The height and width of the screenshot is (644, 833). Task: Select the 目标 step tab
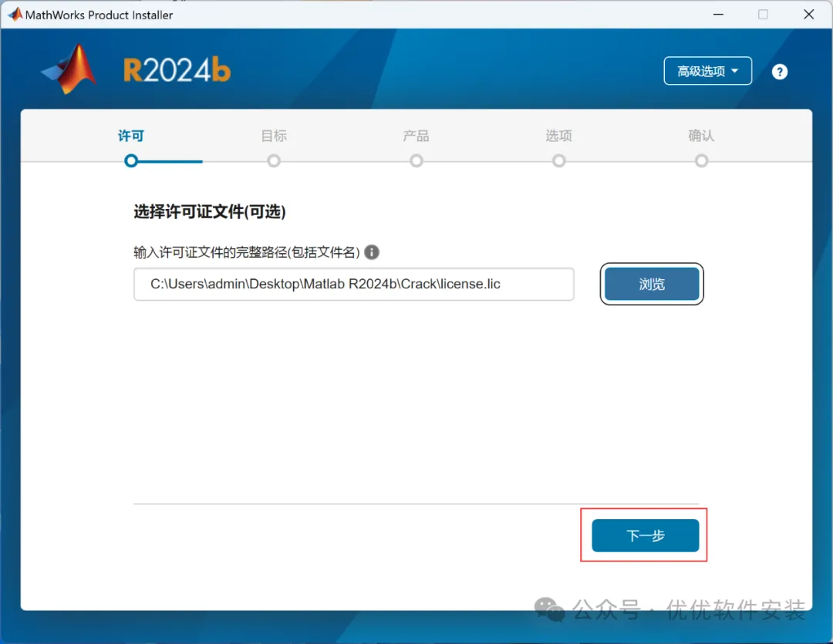(x=274, y=136)
